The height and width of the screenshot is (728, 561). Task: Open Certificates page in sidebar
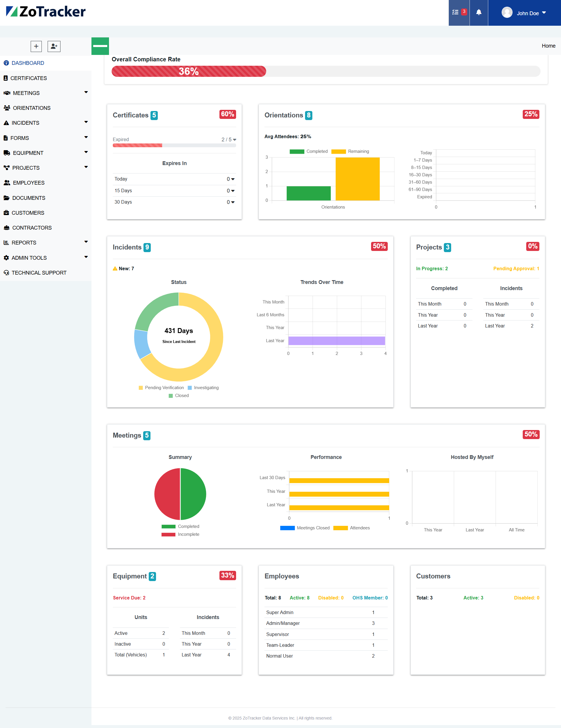(x=29, y=78)
